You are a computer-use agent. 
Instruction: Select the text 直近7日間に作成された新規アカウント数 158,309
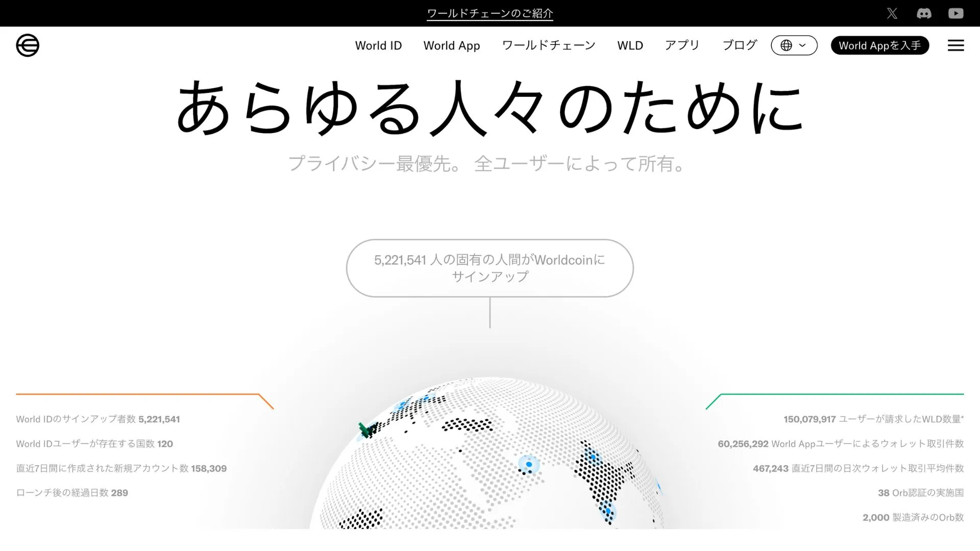(x=121, y=468)
